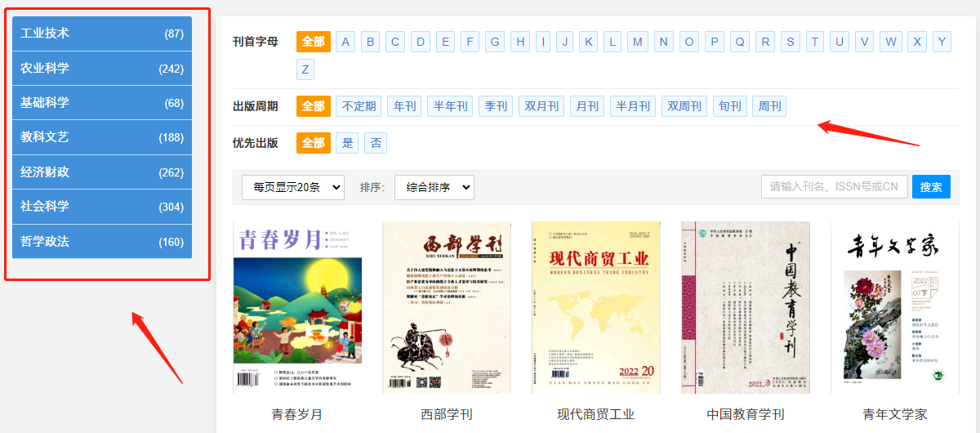Filter journals by letter E
This screenshot has height=433, width=980.
click(446, 42)
